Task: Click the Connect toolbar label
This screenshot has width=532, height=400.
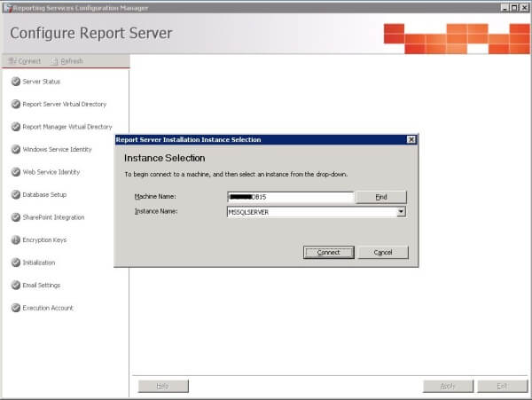Action: (29, 61)
